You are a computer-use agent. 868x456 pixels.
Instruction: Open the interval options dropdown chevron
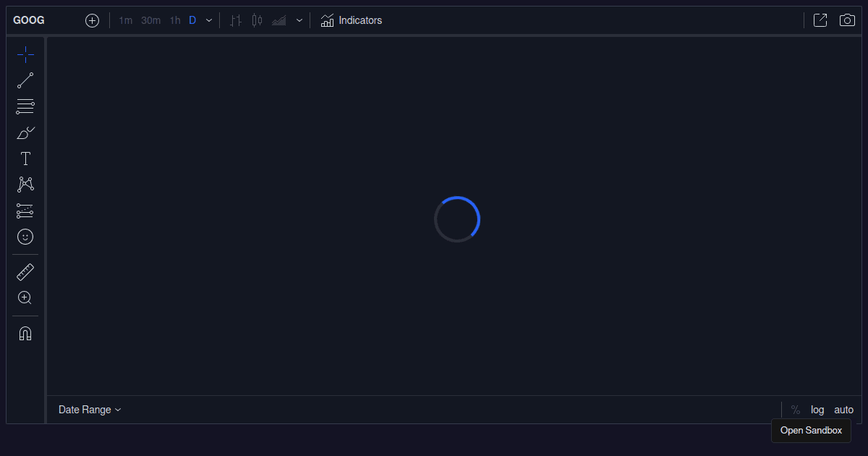(209, 20)
